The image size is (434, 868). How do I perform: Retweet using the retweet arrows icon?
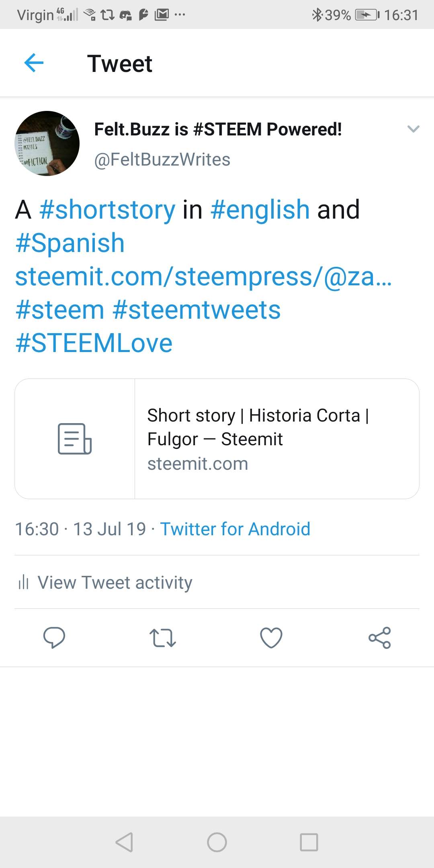pyautogui.click(x=162, y=638)
